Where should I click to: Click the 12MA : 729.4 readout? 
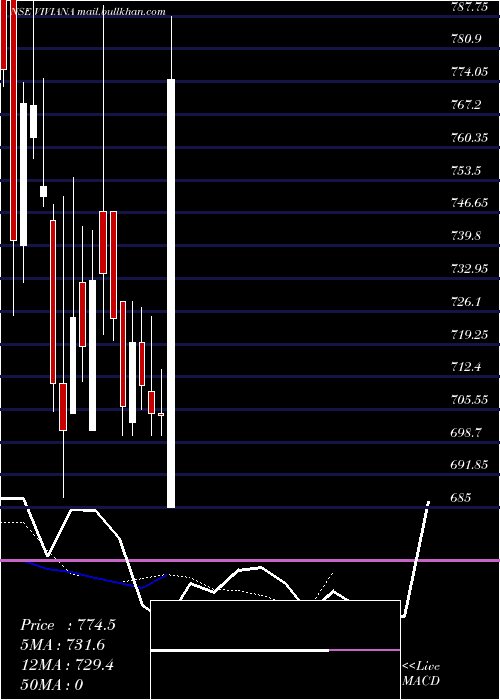(x=67, y=665)
